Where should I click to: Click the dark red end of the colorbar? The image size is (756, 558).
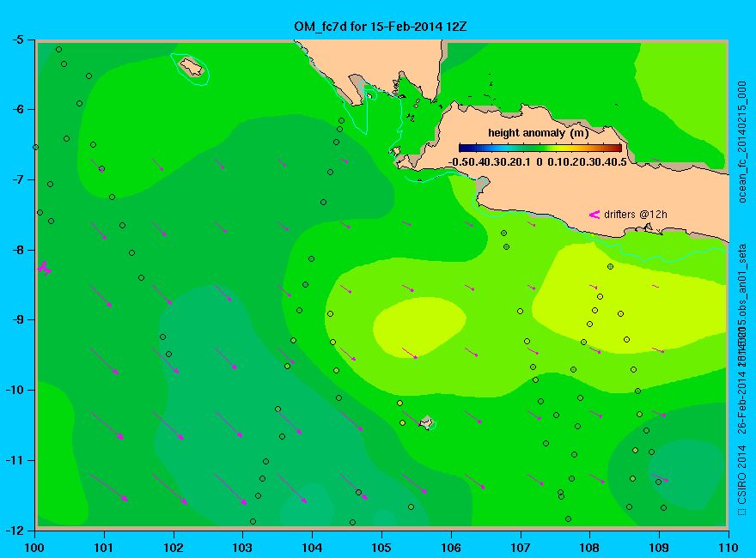[617, 148]
